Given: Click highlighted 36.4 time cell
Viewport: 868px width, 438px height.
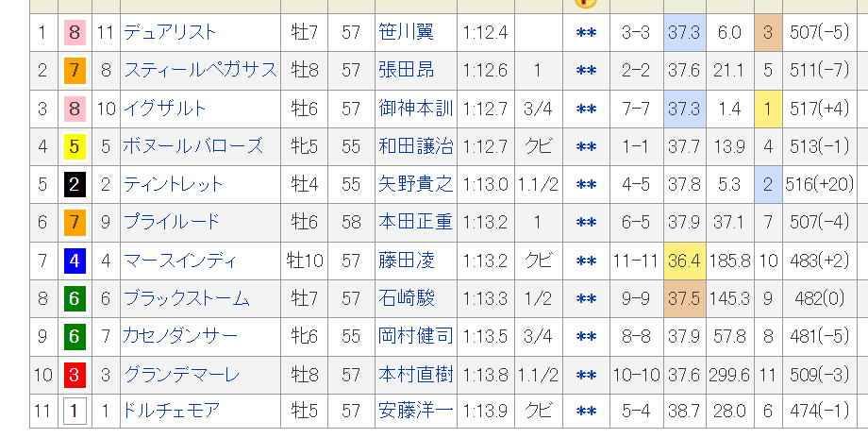Looking at the screenshot, I should point(683,261).
